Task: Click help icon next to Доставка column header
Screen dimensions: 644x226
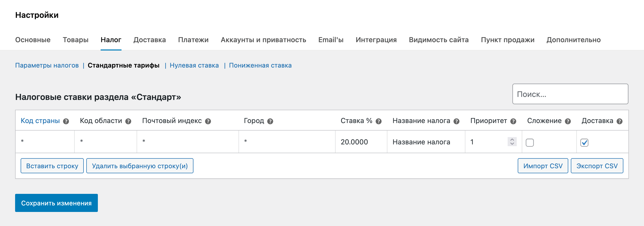Action: [620, 122]
